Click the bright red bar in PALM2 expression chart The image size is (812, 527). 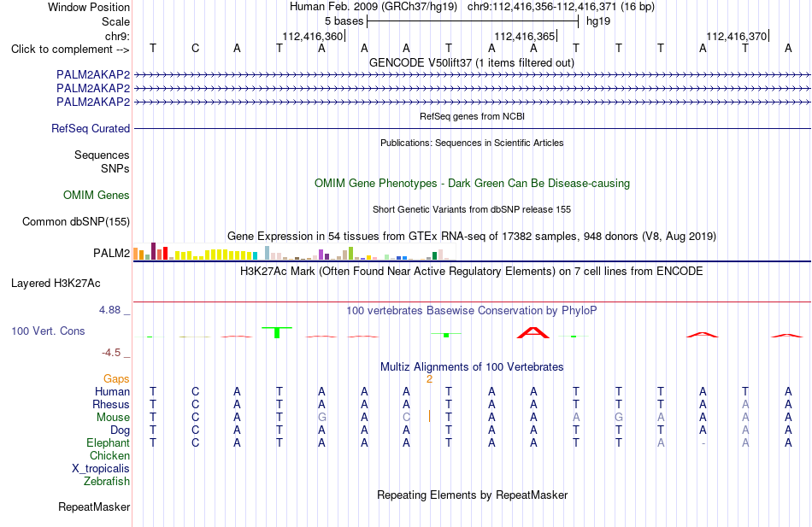[x=165, y=253]
